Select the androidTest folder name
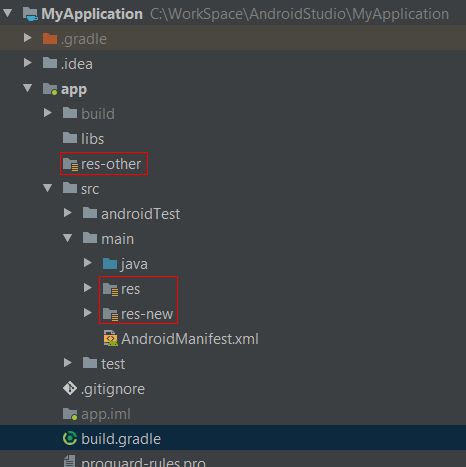This screenshot has width=466, height=467. [x=141, y=214]
